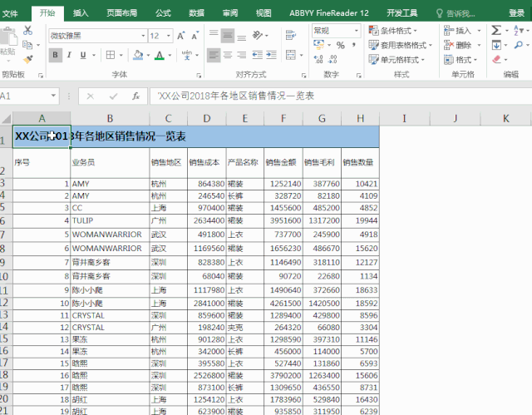The height and width of the screenshot is (415, 532).
Task: Decrease font size with small A icon
Action: pos(195,36)
